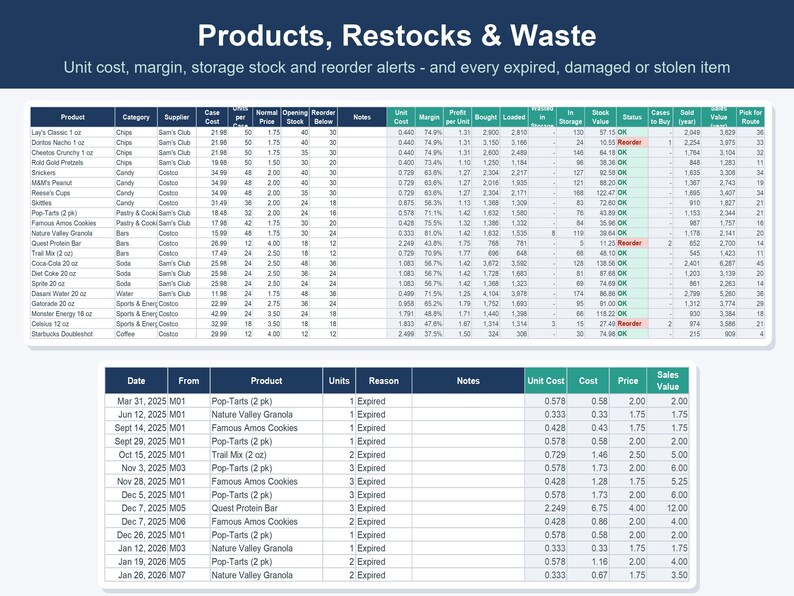Select the Snickers product cell
This screenshot has height=596, width=794.
click(x=72, y=173)
